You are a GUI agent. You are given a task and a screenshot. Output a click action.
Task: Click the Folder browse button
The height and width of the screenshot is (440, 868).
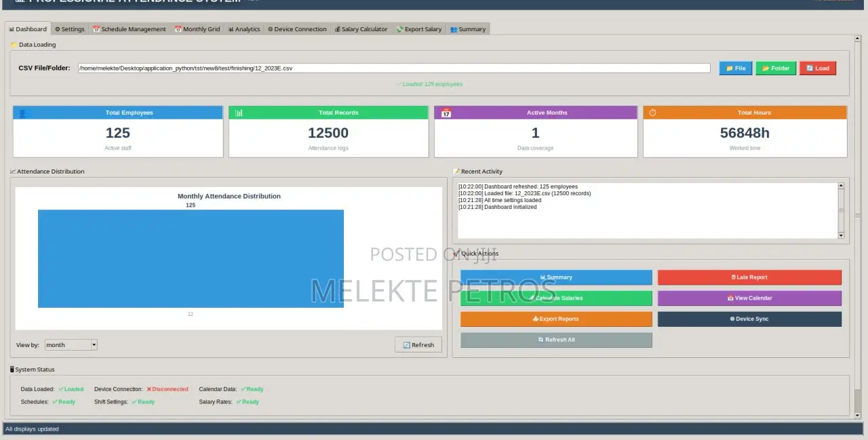click(x=776, y=68)
